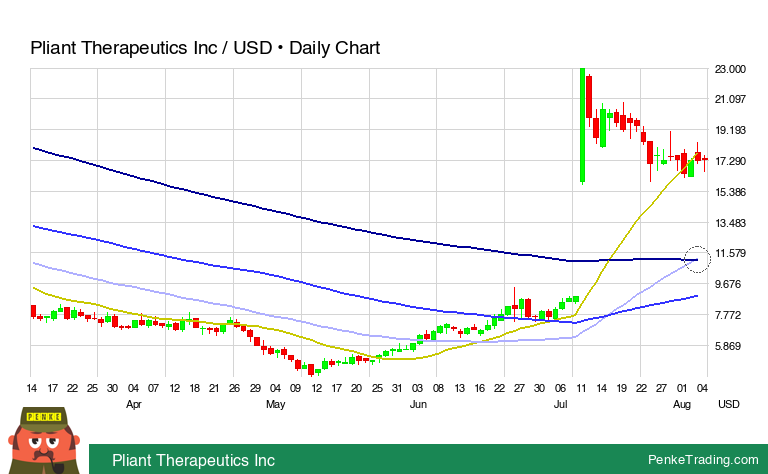Image resolution: width=768 pixels, height=474 pixels.
Task: Click the 13.483 price axis label
Action: tap(730, 223)
